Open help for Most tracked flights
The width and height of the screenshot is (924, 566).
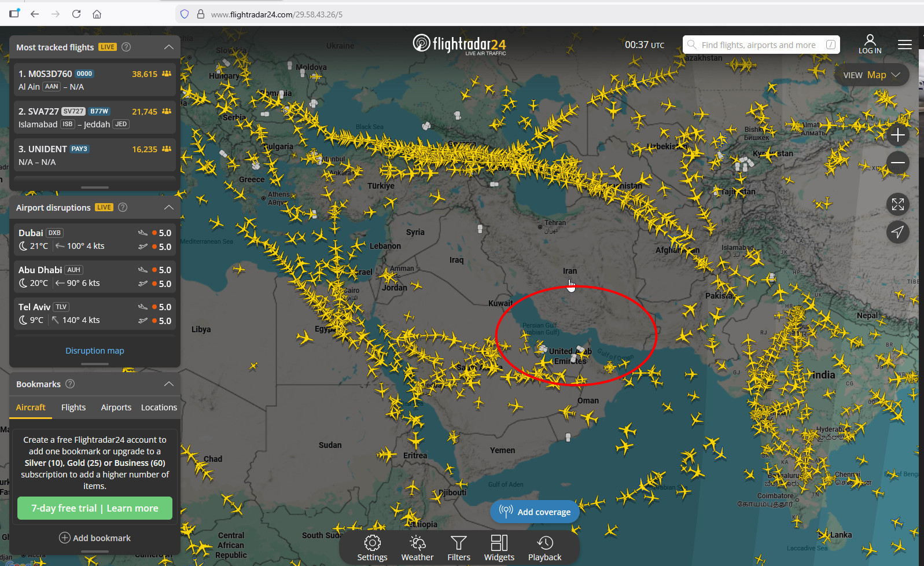(126, 47)
